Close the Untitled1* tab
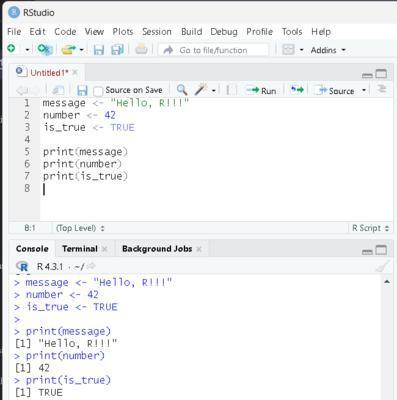This screenshot has height=400, width=397. click(75, 72)
